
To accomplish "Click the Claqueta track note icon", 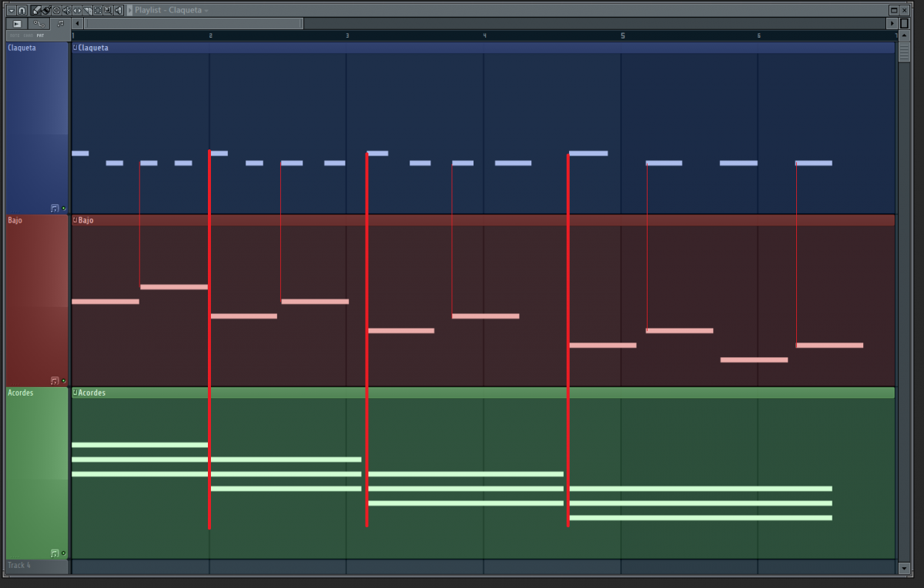I will tap(55, 208).
